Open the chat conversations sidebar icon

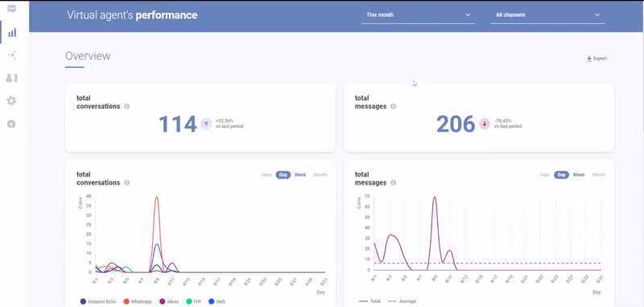point(11,10)
